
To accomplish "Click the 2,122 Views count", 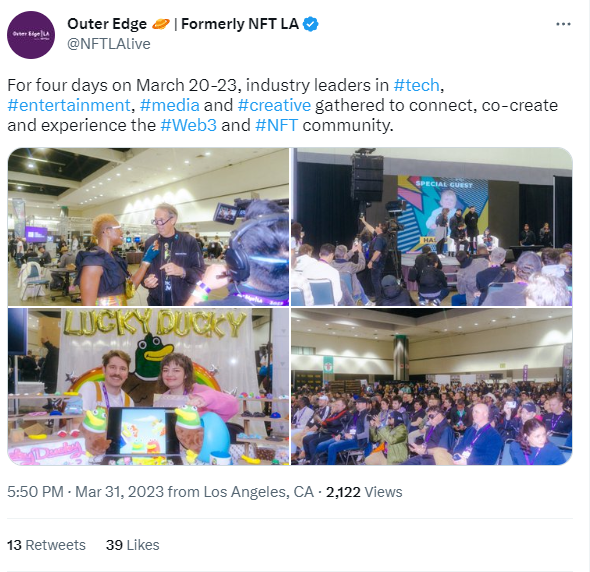I will pos(364,492).
